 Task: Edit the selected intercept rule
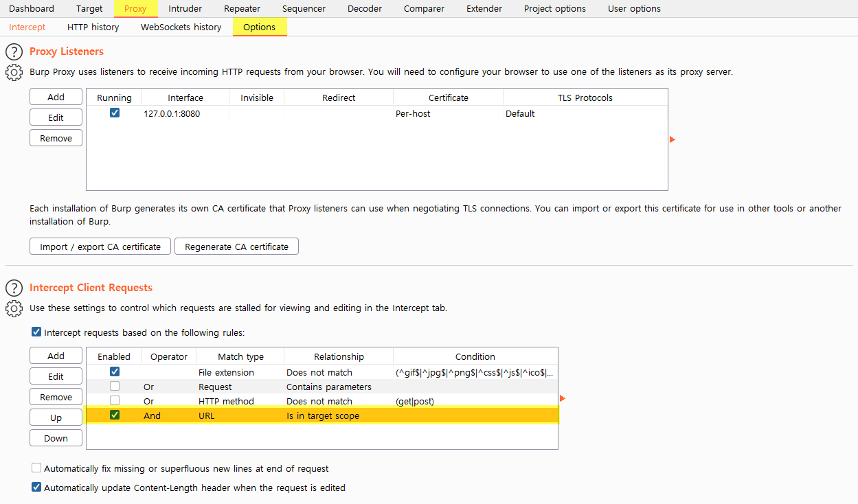point(56,376)
